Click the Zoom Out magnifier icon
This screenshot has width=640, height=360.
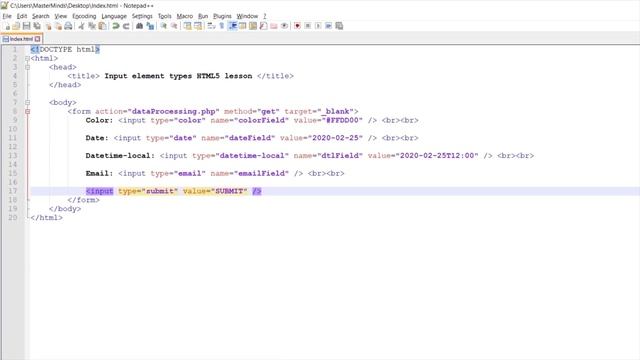point(174,26)
